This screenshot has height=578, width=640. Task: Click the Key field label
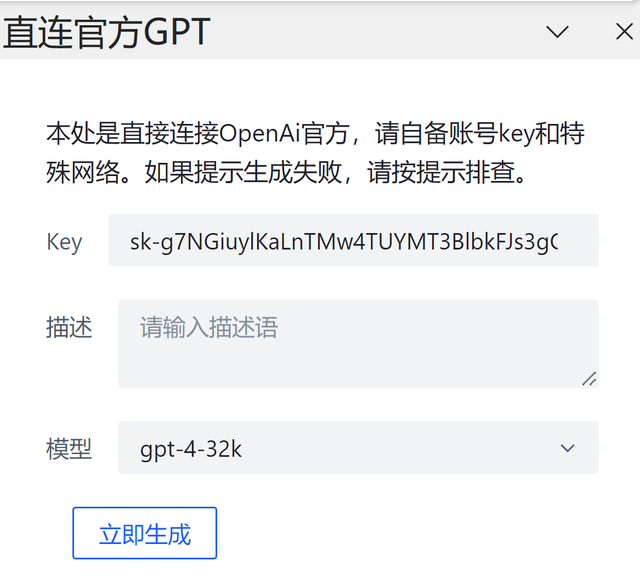click(64, 242)
